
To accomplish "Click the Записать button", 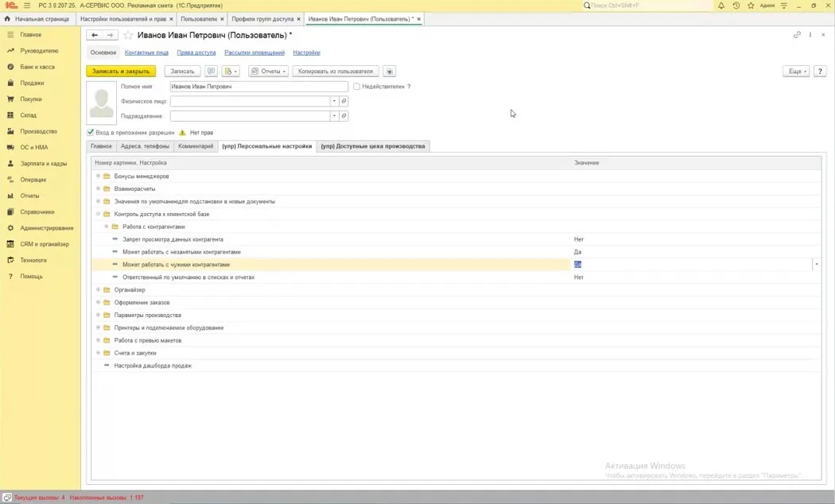I will pyautogui.click(x=183, y=72).
